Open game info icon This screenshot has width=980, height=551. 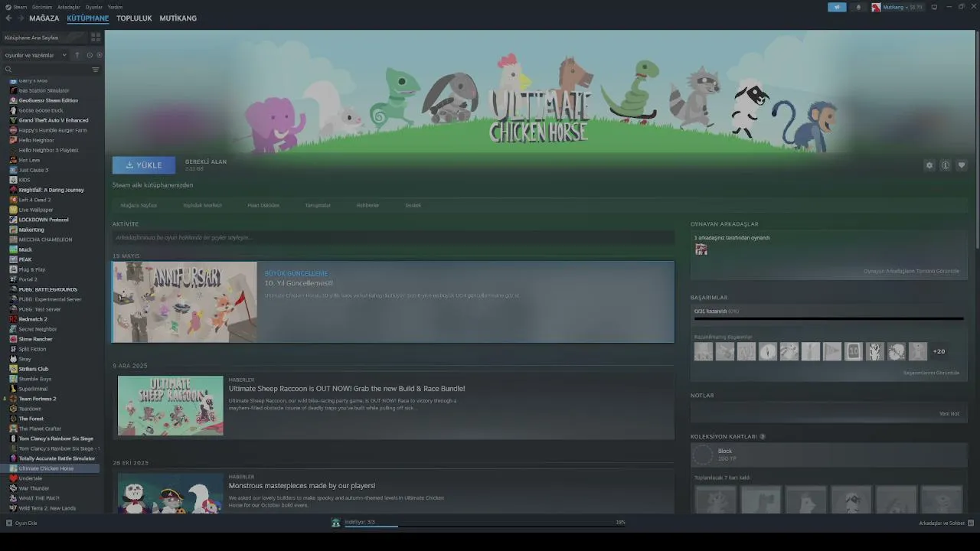(x=946, y=165)
